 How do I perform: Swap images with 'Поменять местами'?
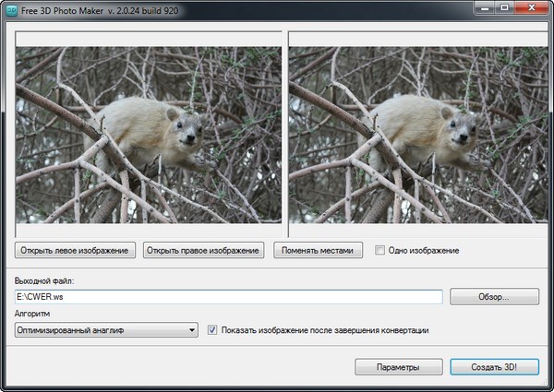tap(318, 250)
